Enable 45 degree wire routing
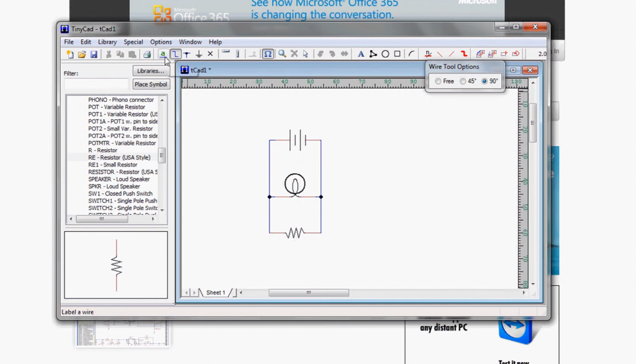 [x=463, y=81]
